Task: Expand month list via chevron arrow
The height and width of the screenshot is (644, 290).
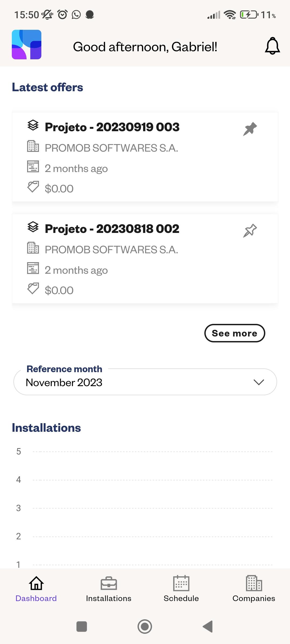Action: (x=259, y=382)
